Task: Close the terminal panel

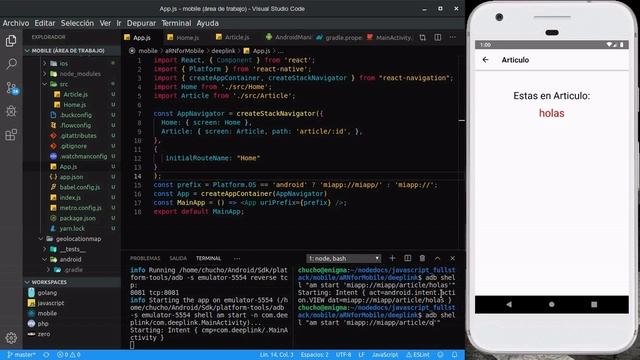Action: 453,258
